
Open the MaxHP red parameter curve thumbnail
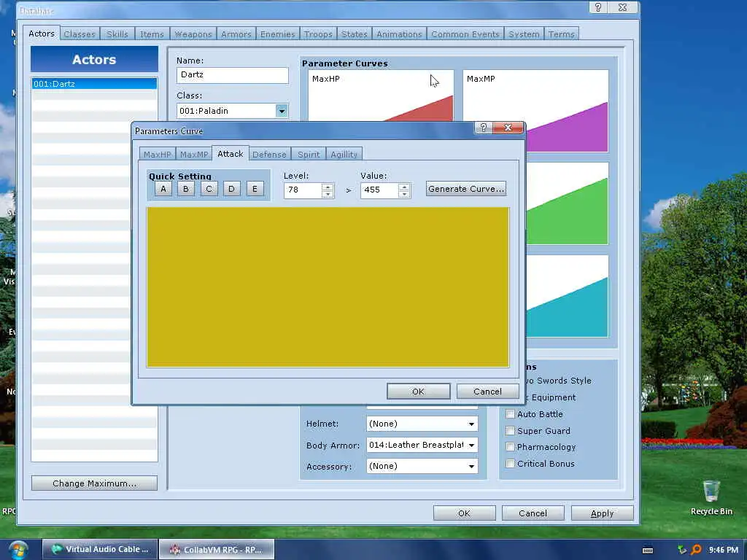(x=381, y=96)
